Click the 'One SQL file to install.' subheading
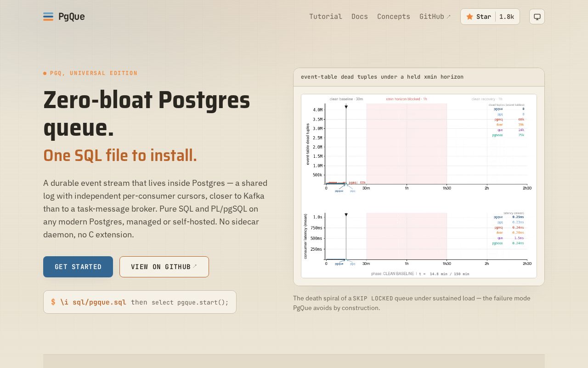The image size is (588, 368). (x=120, y=155)
